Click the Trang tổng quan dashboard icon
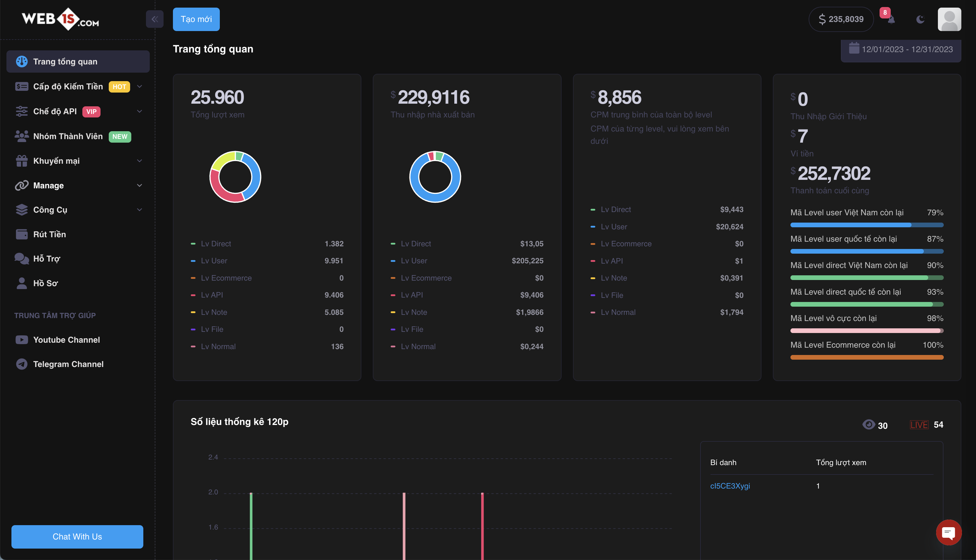This screenshot has width=976, height=560. [x=22, y=62]
